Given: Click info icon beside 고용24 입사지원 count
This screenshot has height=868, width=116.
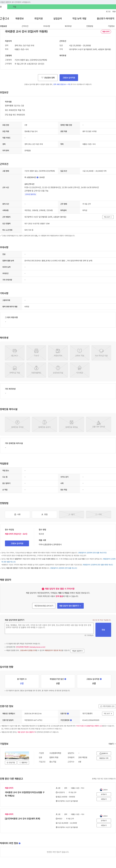Looking at the screenshot, I should point(101,679).
